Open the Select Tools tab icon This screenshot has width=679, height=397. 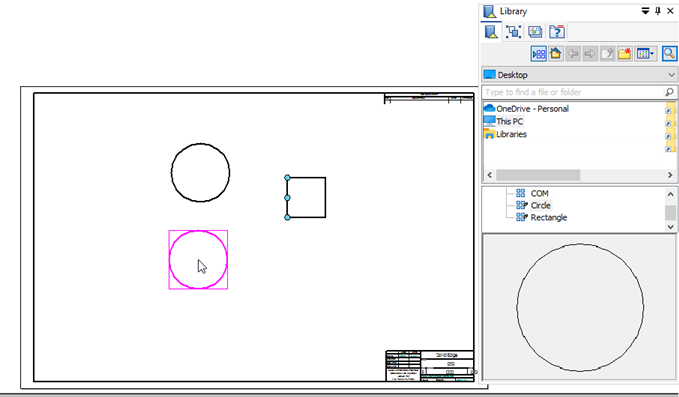(x=514, y=32)
